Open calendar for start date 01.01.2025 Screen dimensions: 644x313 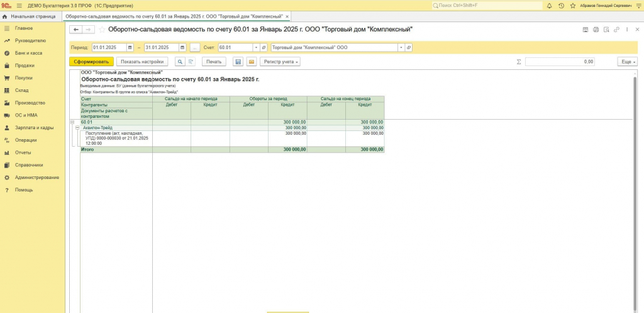pos(130,48)
